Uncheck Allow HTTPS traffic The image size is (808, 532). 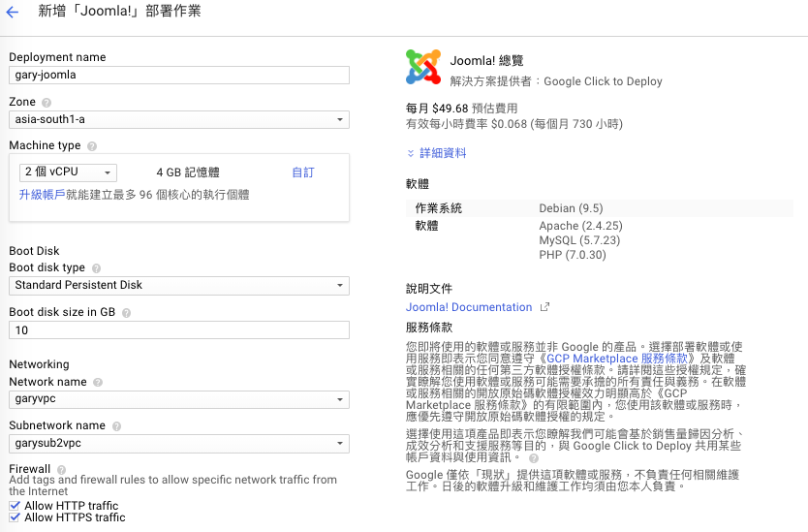15,517
